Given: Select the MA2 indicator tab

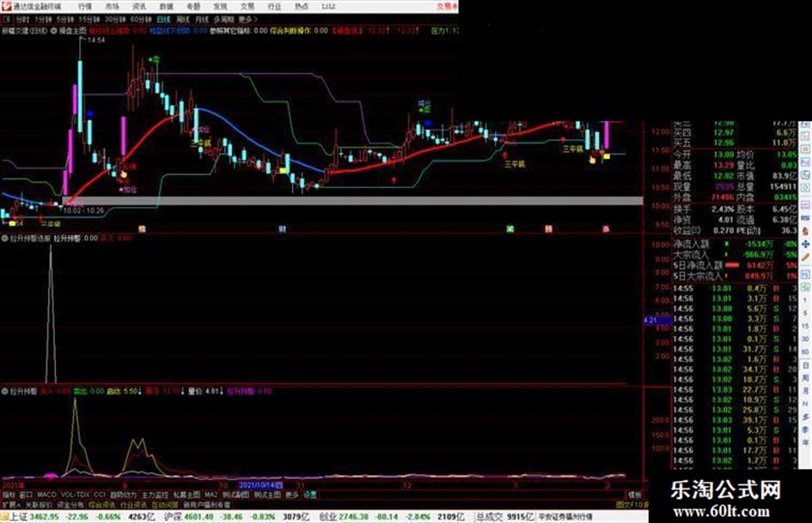Looking at the screenshot, I should [x=211, y=495].
